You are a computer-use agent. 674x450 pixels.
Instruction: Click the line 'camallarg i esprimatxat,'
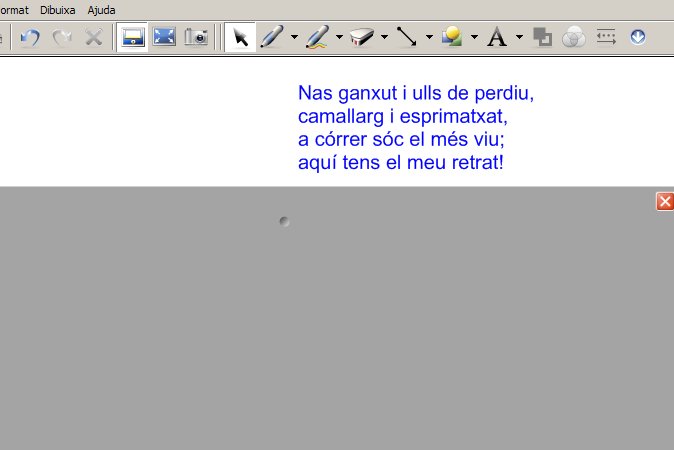point(403,116)
